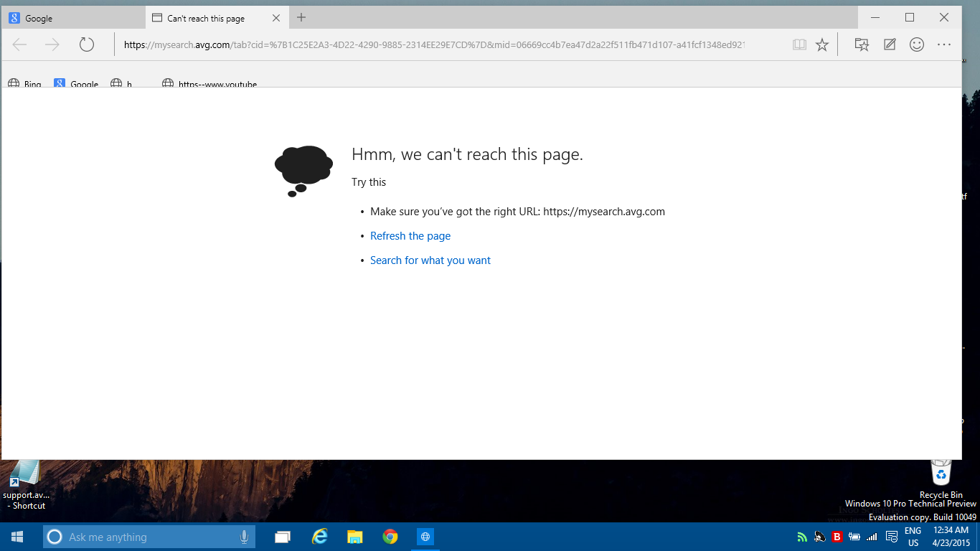The height and width of the screenshot is (551, 980).
Task: Open the favorites hub icon
Action: click(862, 44)
